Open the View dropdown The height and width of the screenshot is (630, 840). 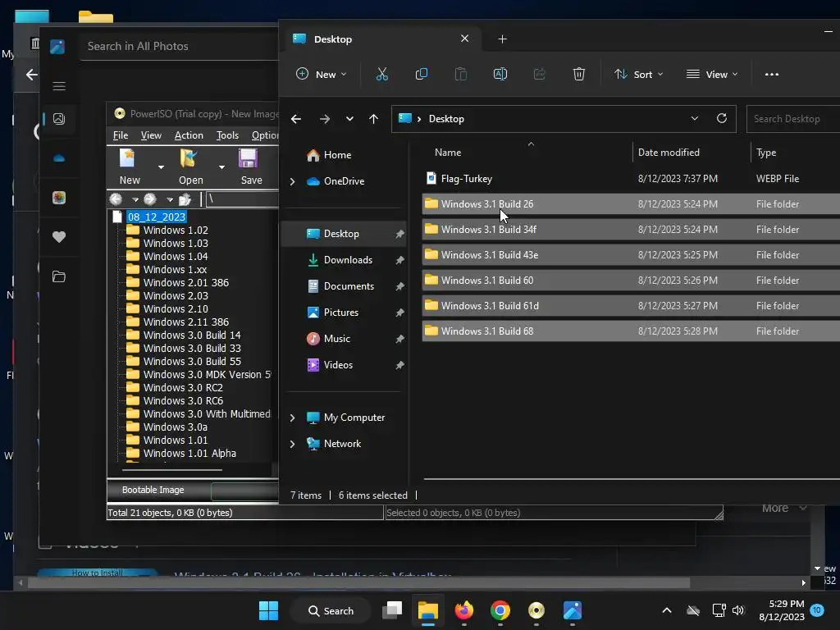click(713, 75)
